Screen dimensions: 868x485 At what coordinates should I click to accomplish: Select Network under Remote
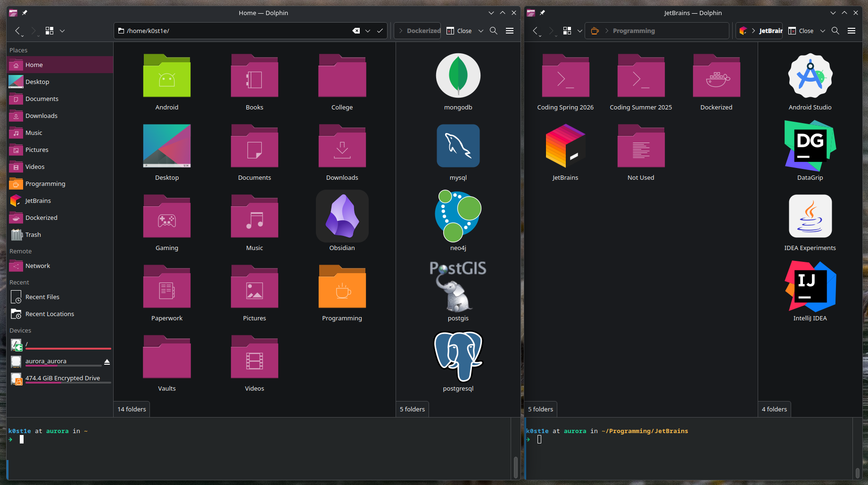pyautogui.click(x=60, y=266)
